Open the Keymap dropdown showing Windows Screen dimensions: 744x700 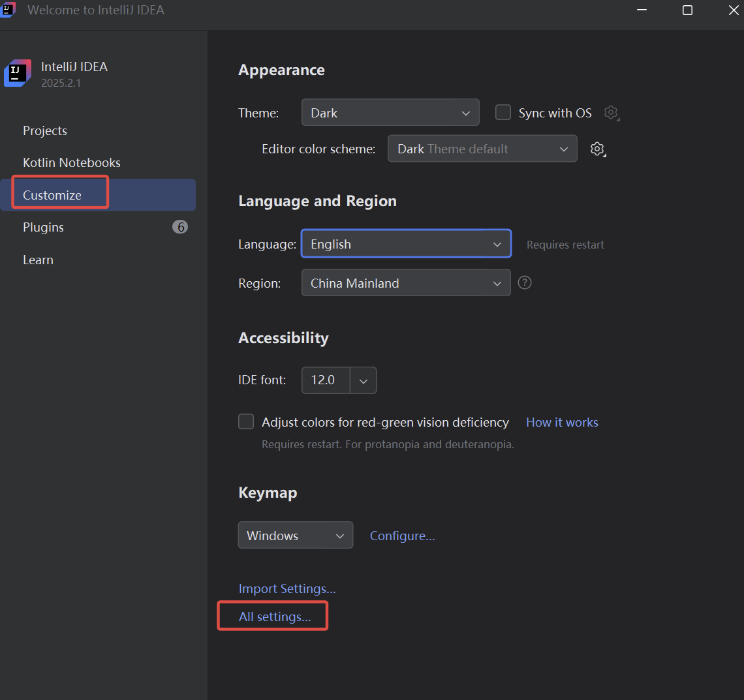(295, 535)
